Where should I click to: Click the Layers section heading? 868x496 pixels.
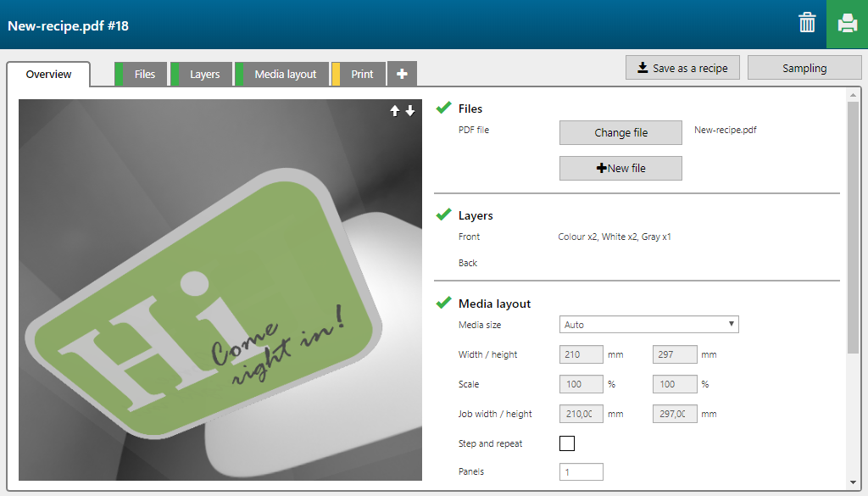click(476, 215)
